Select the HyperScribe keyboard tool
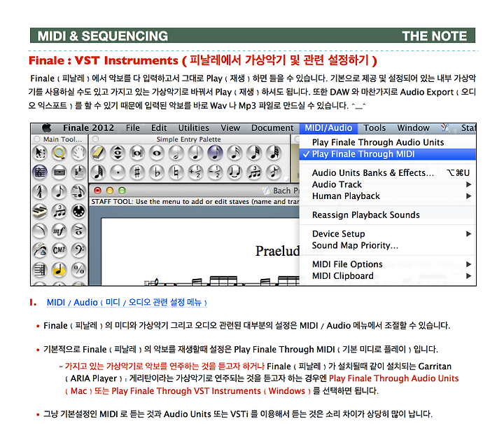This screenshot has width=504, height=424. tap(40, 212)
